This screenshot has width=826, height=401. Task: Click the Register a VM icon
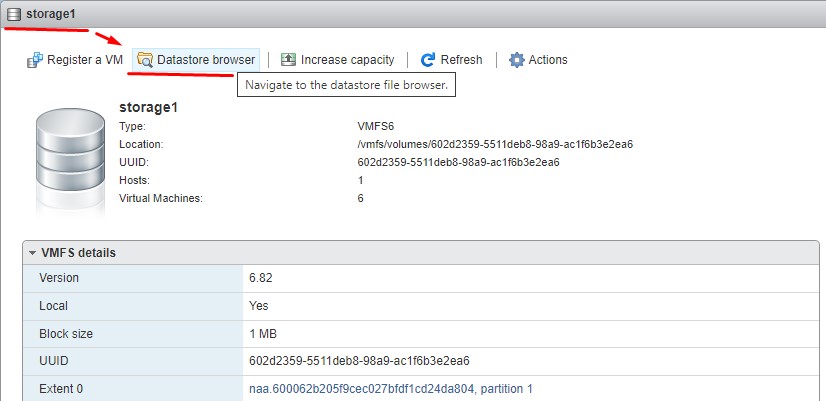35,60
